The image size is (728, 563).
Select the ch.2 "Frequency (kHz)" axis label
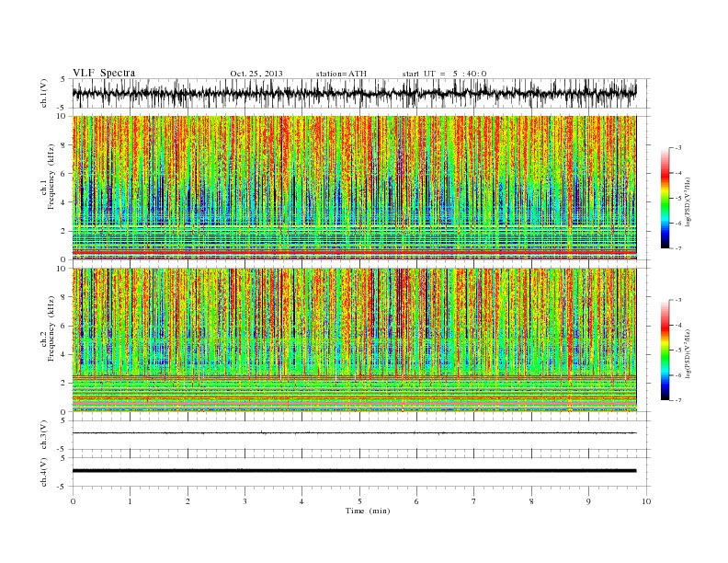pyautogui.click(x=51, y=328)
